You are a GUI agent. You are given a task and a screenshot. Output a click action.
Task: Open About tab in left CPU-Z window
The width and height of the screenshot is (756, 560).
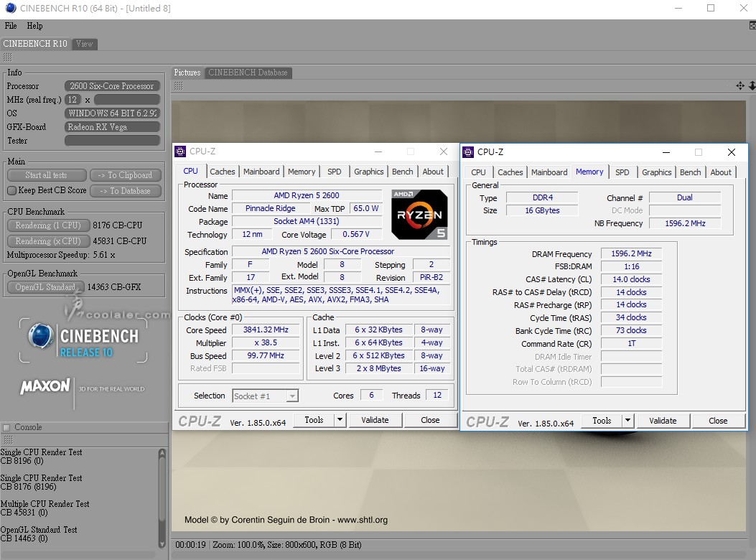(x=433, y=172)
